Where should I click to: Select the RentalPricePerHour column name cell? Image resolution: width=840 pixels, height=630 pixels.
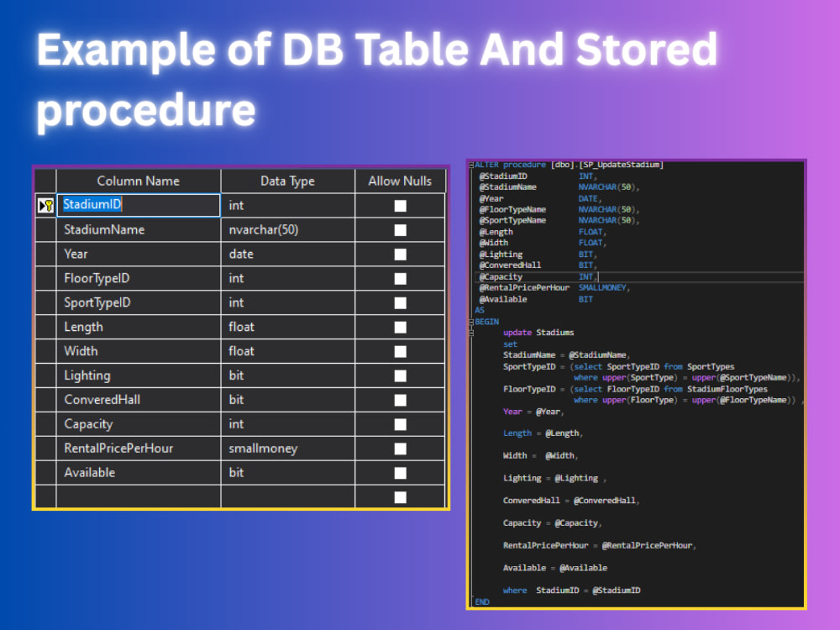click(139, 449)
